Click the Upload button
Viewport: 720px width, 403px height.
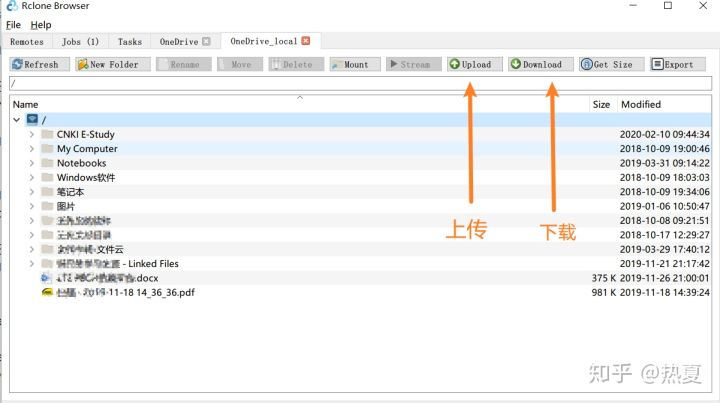coord(475,64)
